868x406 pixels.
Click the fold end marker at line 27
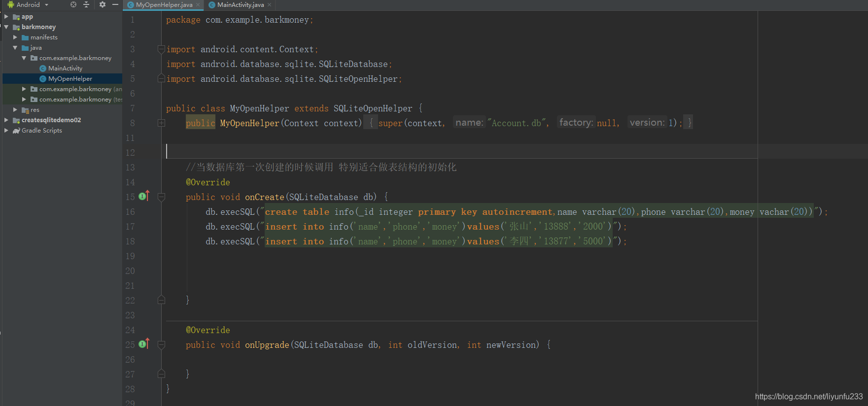161,373
